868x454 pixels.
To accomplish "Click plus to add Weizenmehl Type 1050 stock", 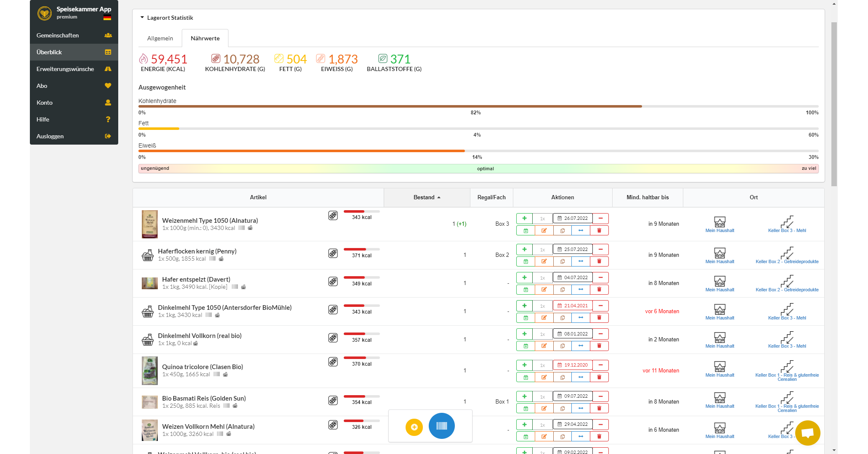I will point(524,218).
